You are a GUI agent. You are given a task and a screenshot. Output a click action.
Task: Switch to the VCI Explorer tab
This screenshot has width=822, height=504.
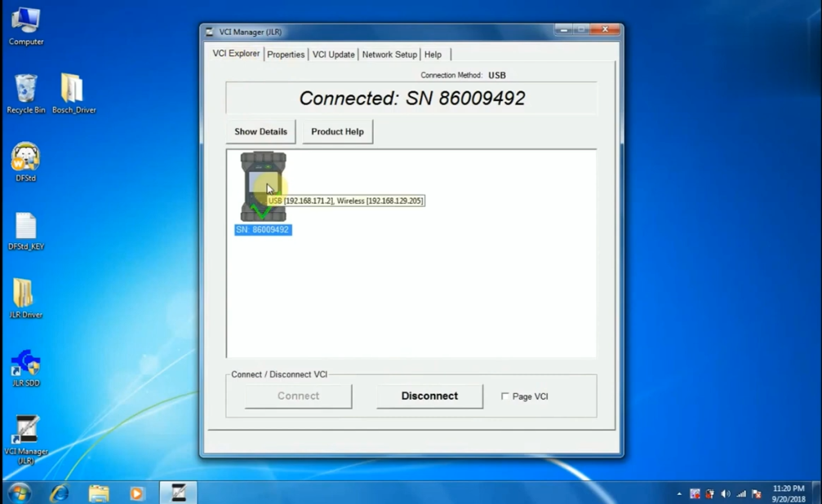coord(236,54)
